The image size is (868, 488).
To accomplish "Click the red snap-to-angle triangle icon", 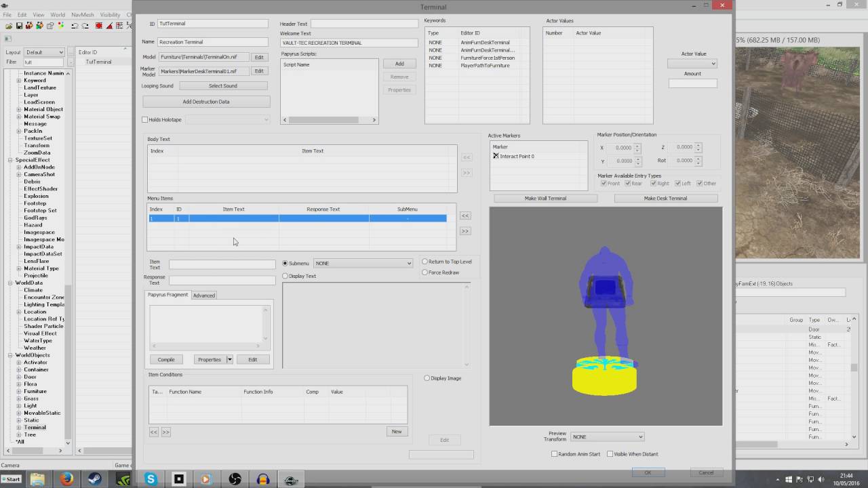I will pyautogui.click(x=109, y=26).
